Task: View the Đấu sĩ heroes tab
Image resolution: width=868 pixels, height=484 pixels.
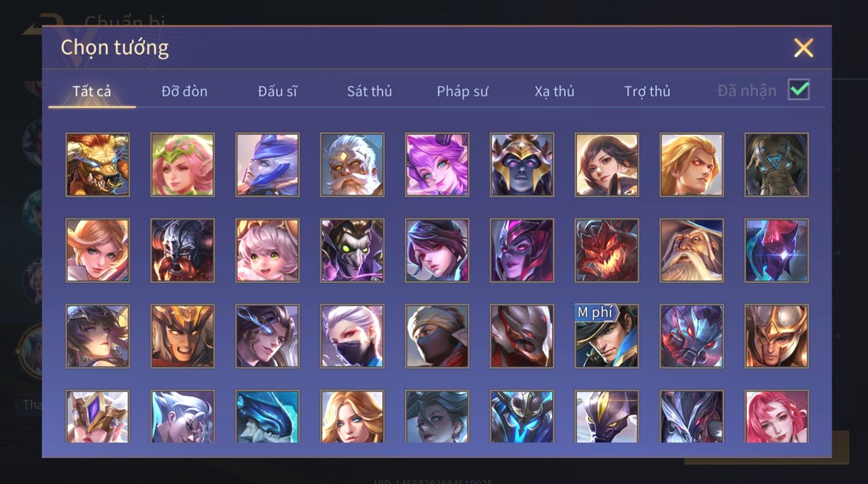Action: click(x=277, y=91)
